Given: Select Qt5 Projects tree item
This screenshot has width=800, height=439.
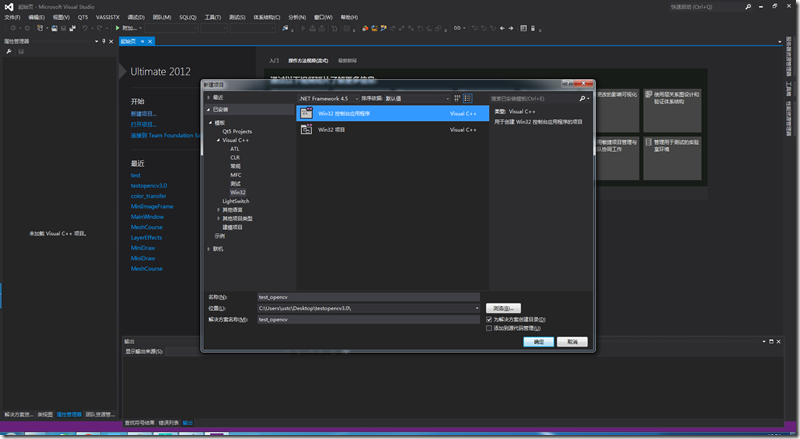Looking at the screenshot, I should tap(237, 131).
